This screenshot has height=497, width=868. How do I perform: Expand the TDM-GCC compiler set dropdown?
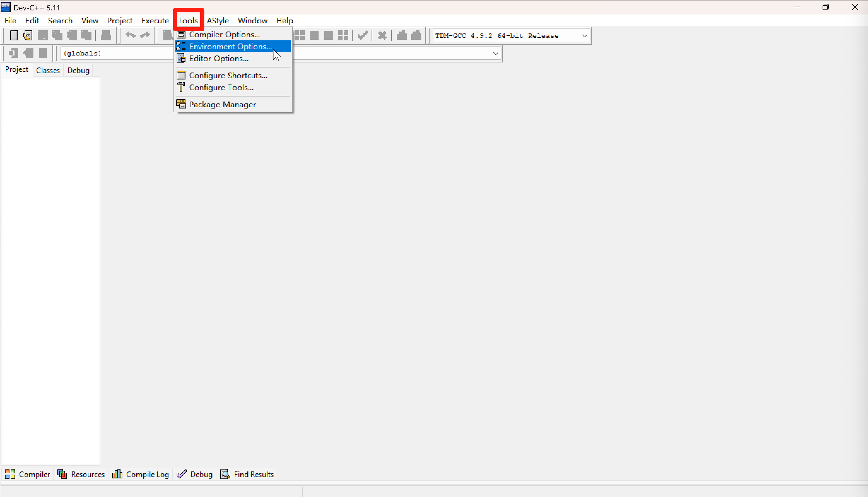(584, 36)
